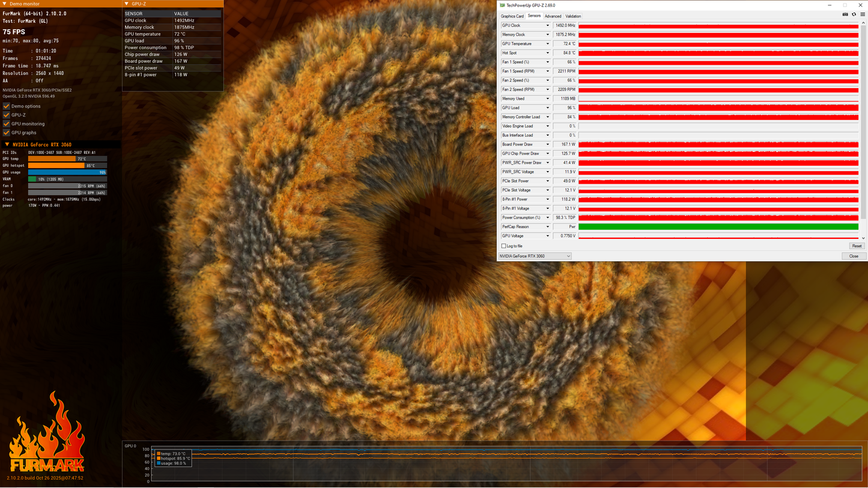The image size is (868, 488).
Task: Open the PWR_SRC Power Draw dropdown
Action: (548, 163)
